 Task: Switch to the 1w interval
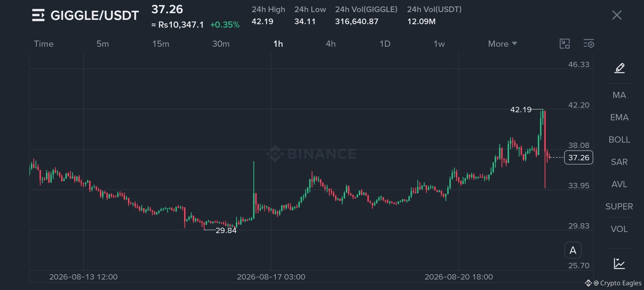(439, 44)
